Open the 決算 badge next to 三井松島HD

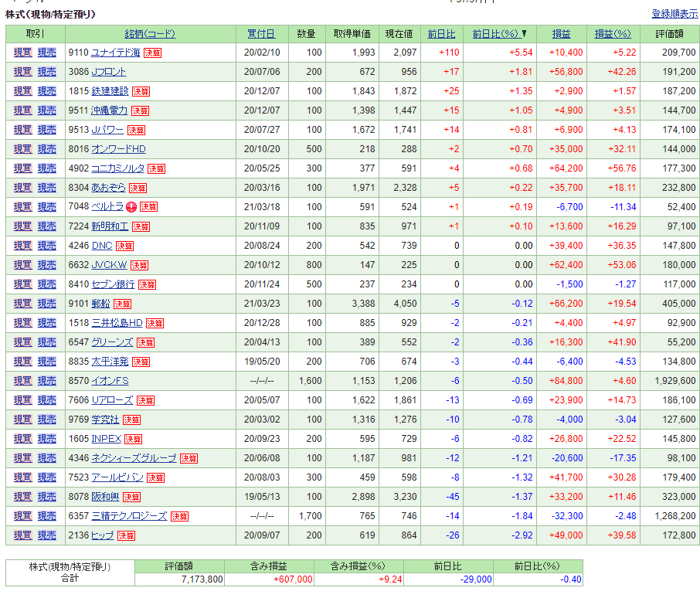(155, 324)
